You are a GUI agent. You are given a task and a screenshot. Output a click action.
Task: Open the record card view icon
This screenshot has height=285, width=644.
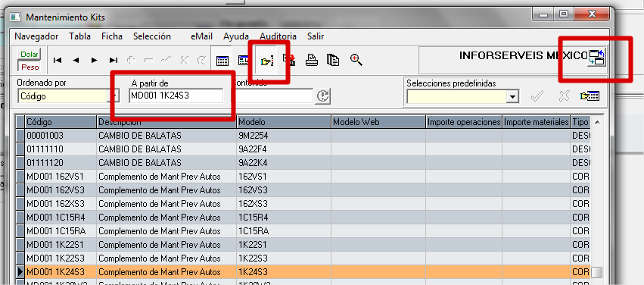coord(243,61)
